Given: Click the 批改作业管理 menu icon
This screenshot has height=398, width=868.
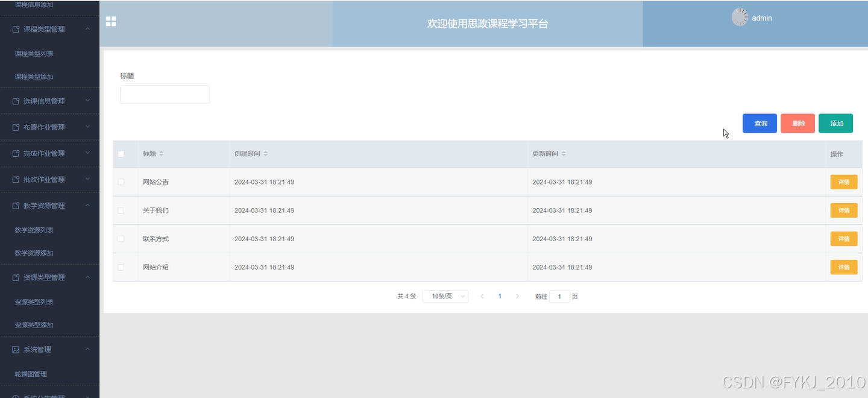Looking at the screenshot, I should (16, 179).
